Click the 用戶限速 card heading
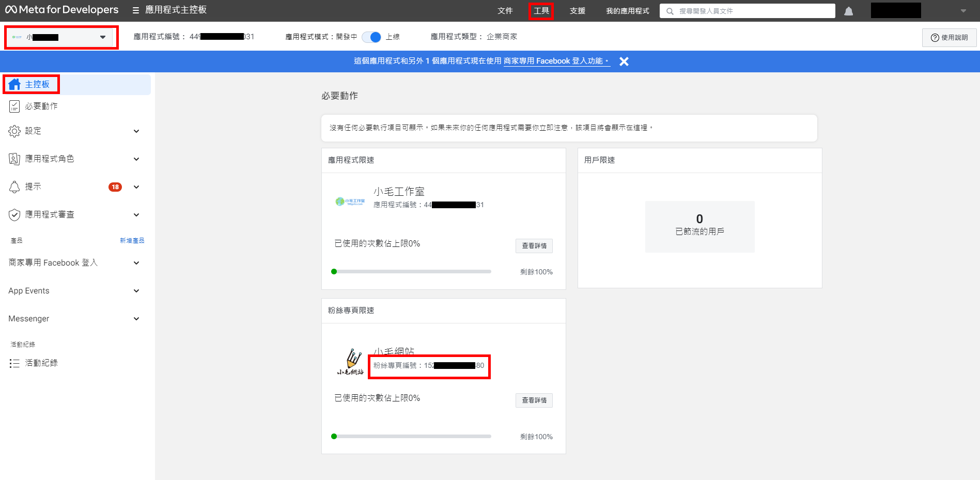This screenshot has width=980, height=480. [600, 160]
